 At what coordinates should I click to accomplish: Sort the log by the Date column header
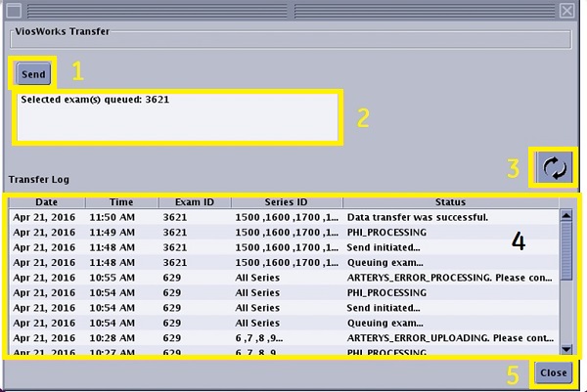pyautogui.click(x=47, y=201)
